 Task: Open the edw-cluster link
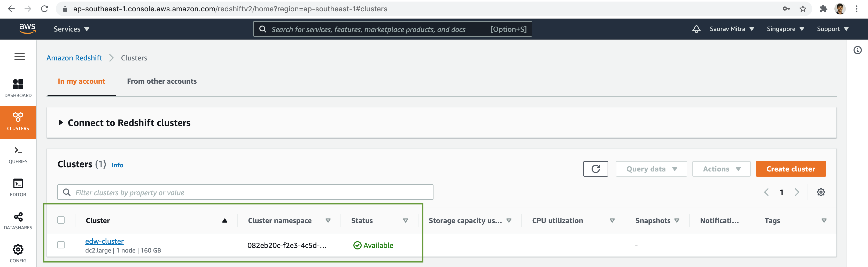click(104, 241)
